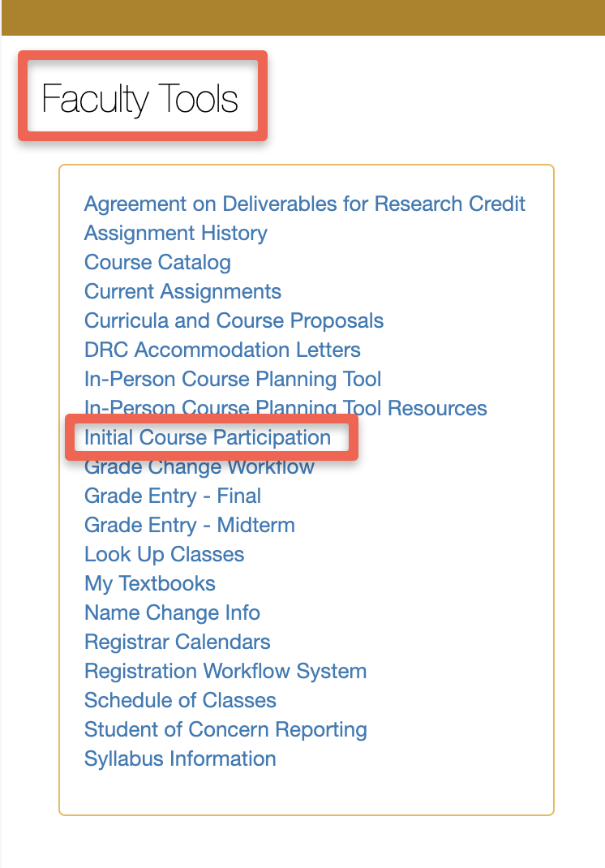
Task: Go to Student of Concern Reporting
Action: 225,729
